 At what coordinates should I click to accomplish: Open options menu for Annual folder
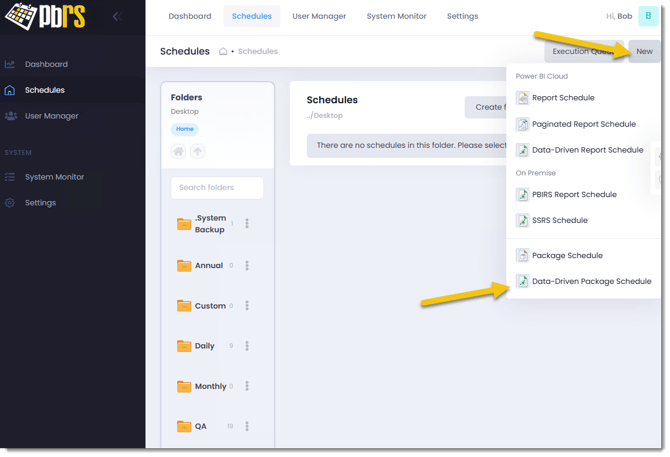click(x=247, y=266)
